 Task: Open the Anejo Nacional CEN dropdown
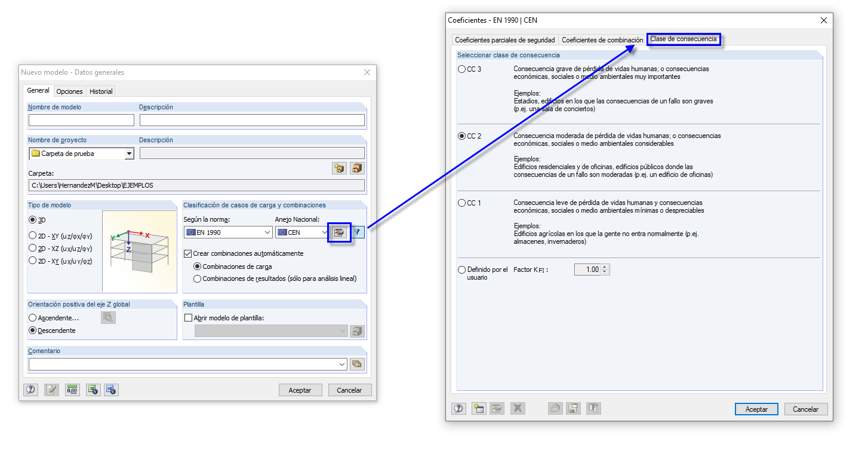325,232
